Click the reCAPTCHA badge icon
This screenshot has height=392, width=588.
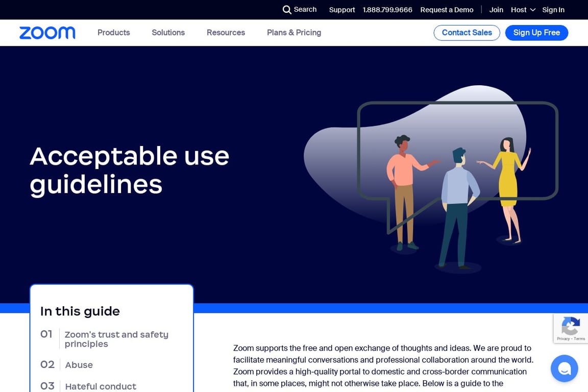coord(570,326)
